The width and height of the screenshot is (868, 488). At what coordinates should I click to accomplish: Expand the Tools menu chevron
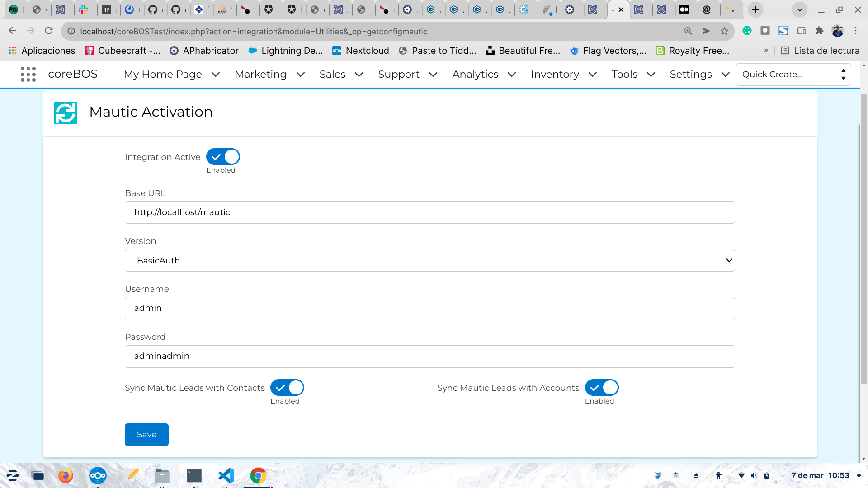(651, 75)
